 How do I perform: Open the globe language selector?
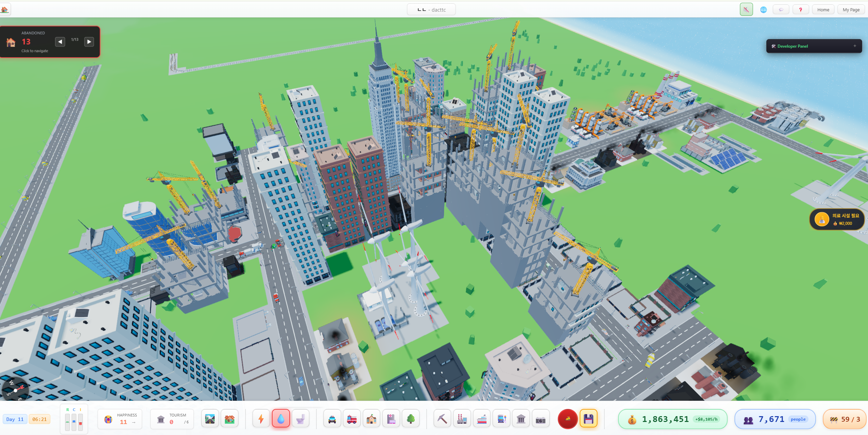click(x=763, y=10)
